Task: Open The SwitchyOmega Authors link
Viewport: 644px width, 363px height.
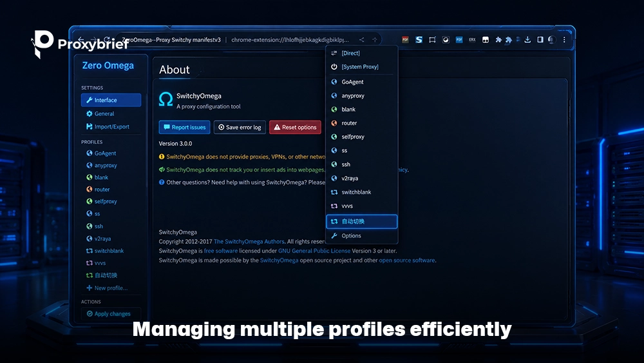Action: coord(249,242)
